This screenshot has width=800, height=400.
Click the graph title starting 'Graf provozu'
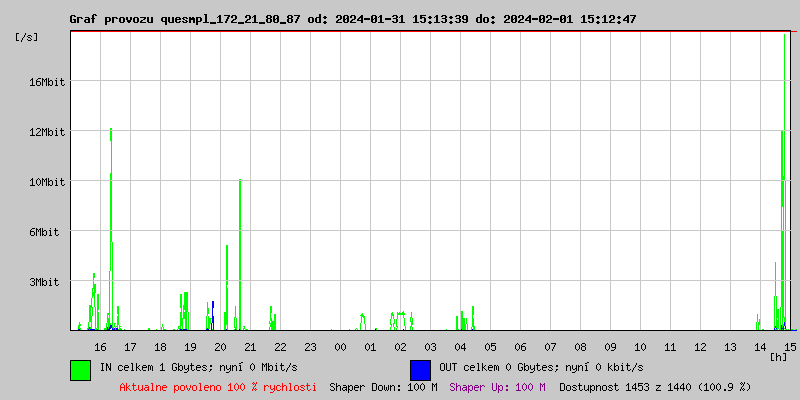pyautogui.click(x=352, y=19)
